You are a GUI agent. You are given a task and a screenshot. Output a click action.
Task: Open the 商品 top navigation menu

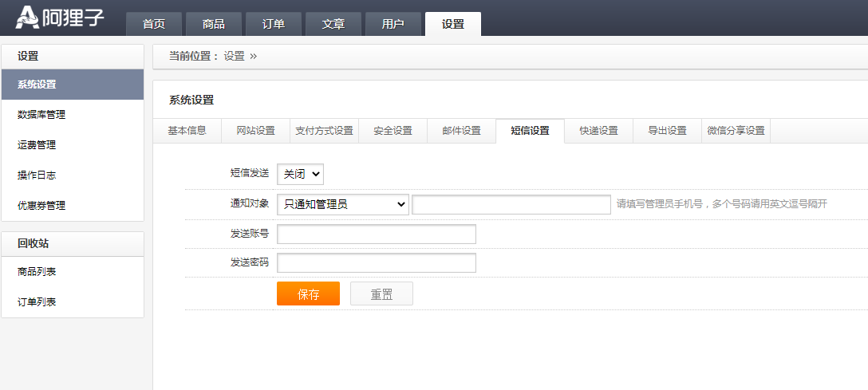(x=214, y=24)
